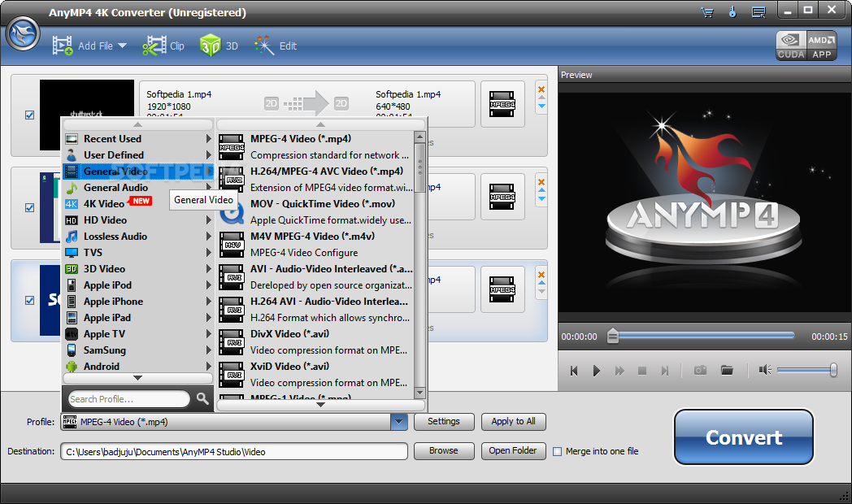Select General Audio category
Image resolution: width=852 pixels, height=504 pixels.
pos(138,188)
